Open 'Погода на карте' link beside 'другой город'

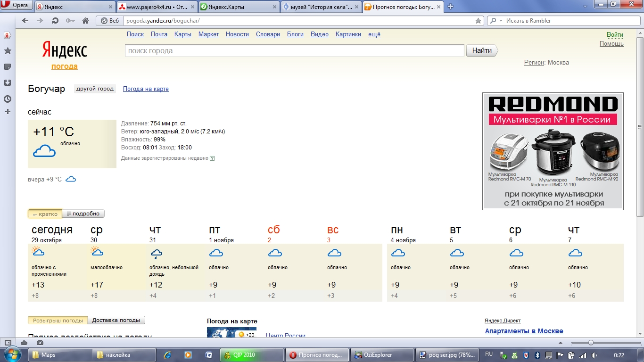146,89
